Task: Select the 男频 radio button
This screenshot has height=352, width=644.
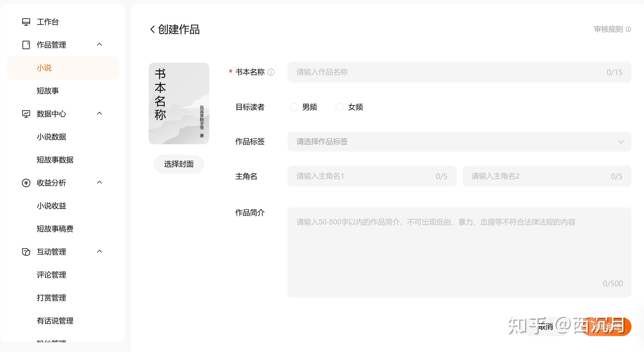Action: [x=294, y=107]
